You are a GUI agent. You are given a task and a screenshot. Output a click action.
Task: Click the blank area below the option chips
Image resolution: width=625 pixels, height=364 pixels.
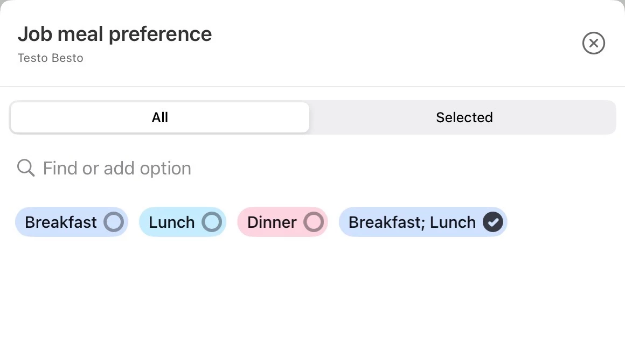coord(313,302)
